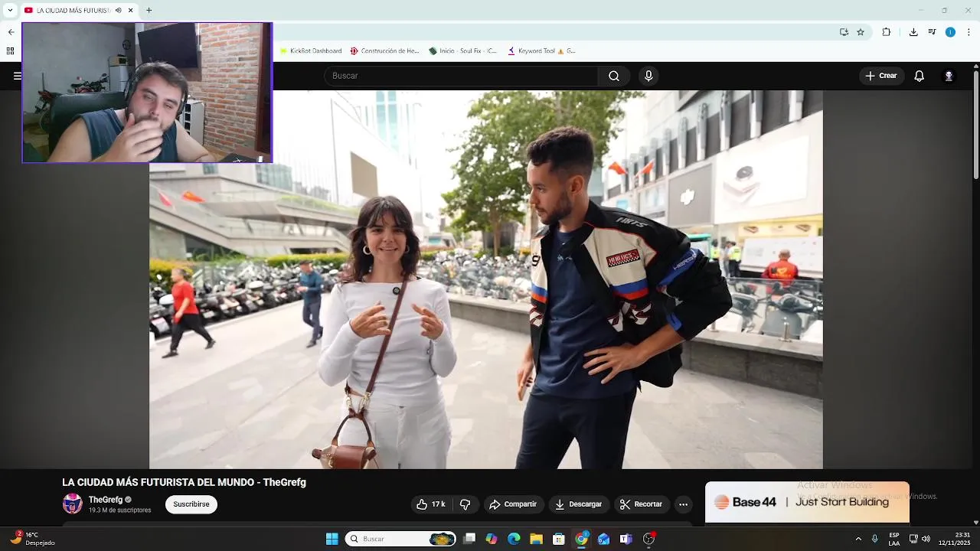Open the ESP LAA language switcher
Image resolution: width=980 pixels, height=551 pixels.
click(894, 539)
